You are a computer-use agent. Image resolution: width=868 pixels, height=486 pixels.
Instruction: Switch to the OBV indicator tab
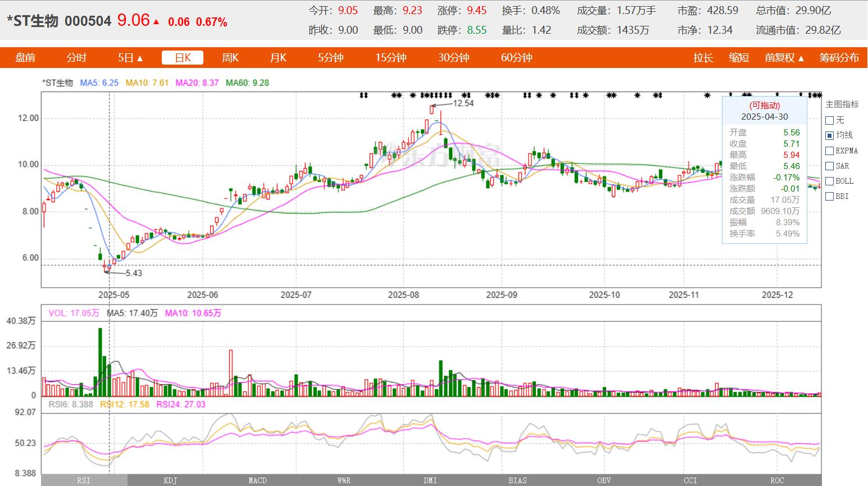(x=604, y=480)
